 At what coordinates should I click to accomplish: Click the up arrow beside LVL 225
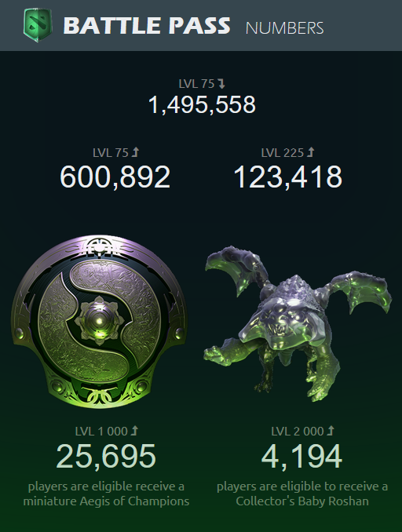coord(310,152)
